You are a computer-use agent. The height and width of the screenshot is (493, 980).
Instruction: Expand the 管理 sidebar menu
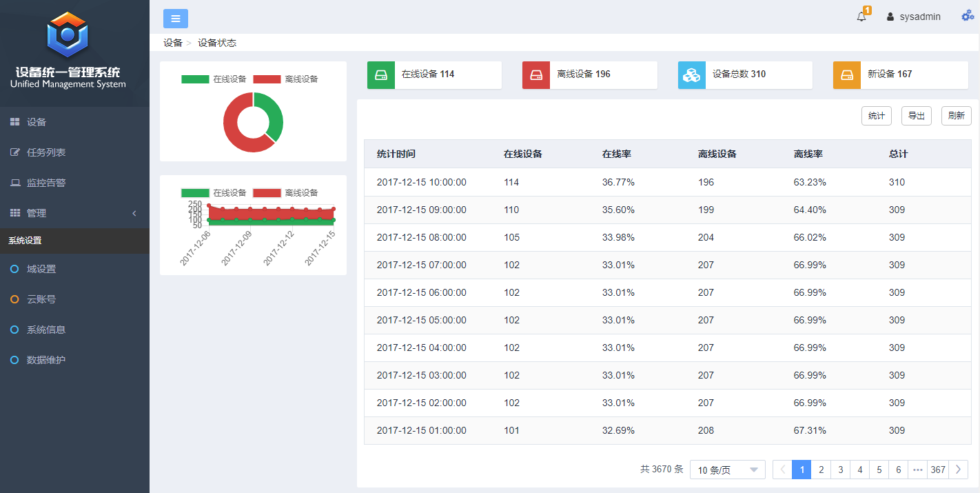74,213
